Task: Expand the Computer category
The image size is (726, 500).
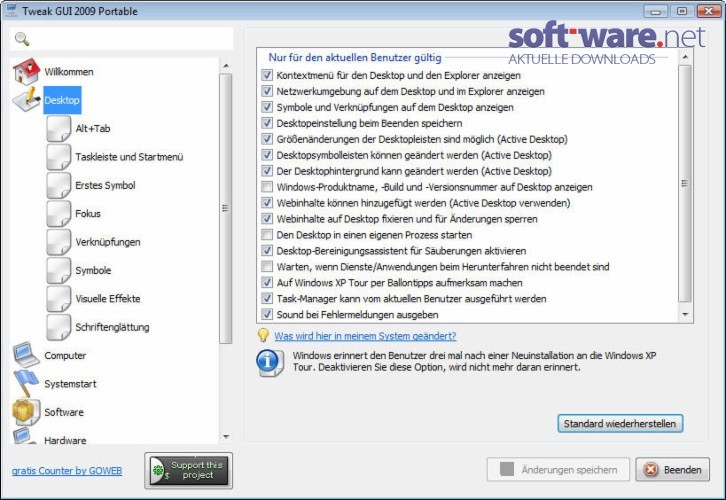Action: [65, 356]
